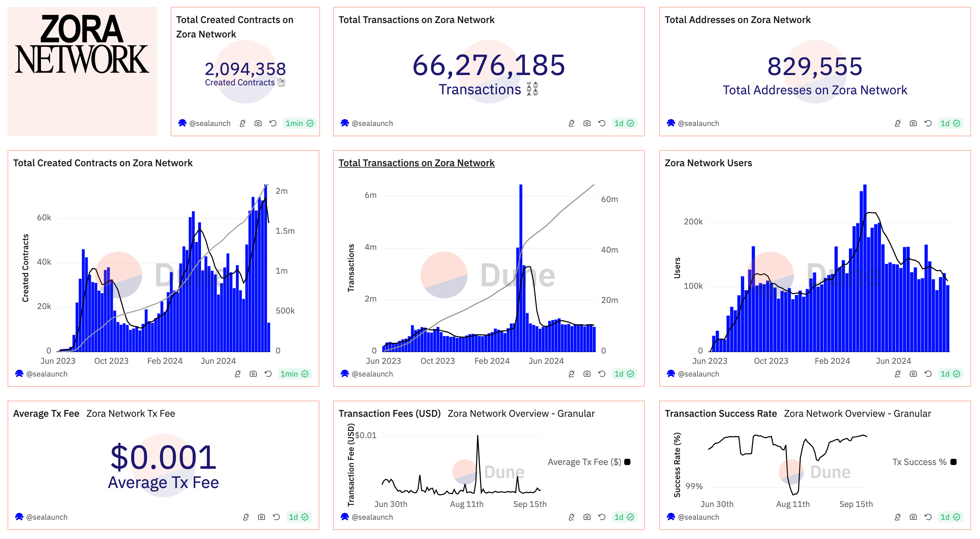The width and height of the screenshot is (980, 539).
Task: Click the API plug icon under the Average Tx Fee widget
Action: point(246,517)
